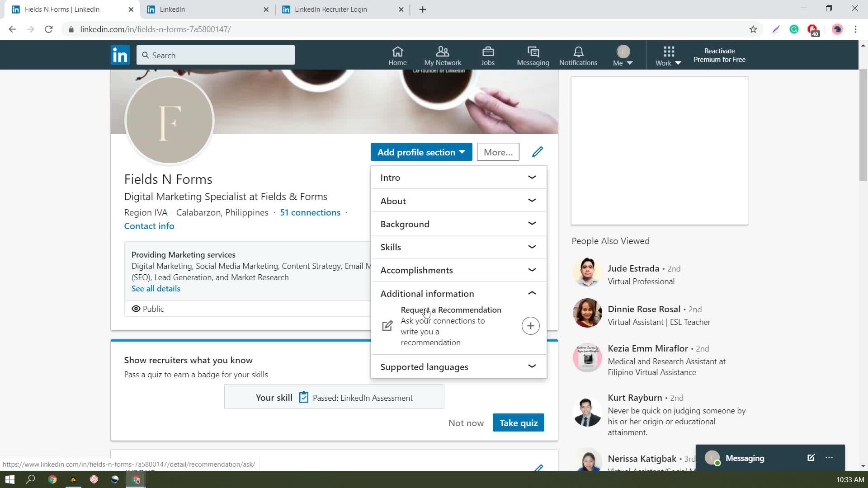Click the Take quiz button
Image resolution: width=868 pixels, height=488 pixels.
coord(518,422)
